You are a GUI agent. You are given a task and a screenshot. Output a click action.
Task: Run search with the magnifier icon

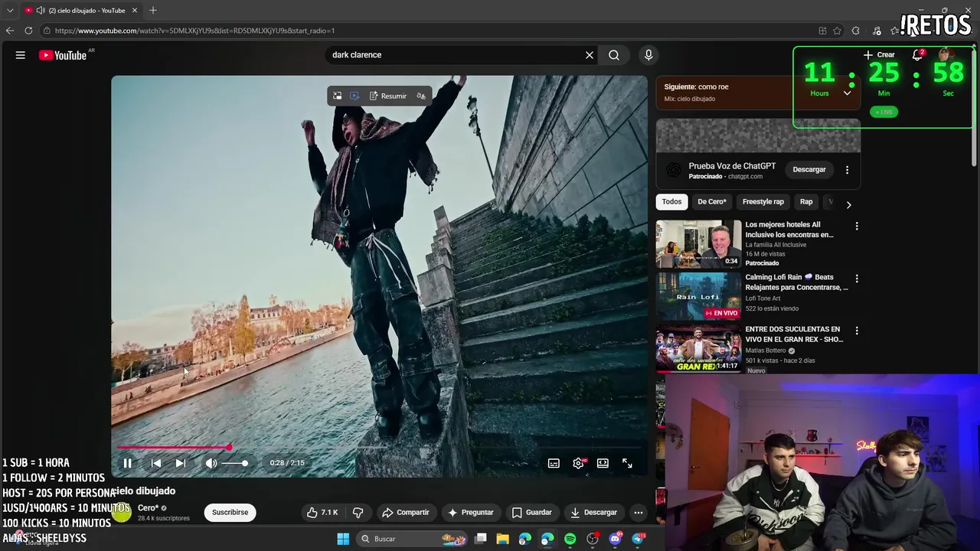(614, 55)
